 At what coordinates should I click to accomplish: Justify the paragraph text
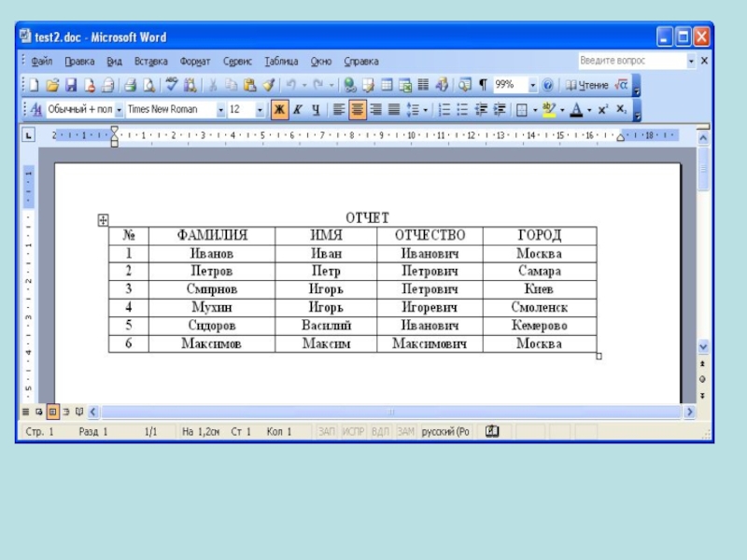coord(393,110)
